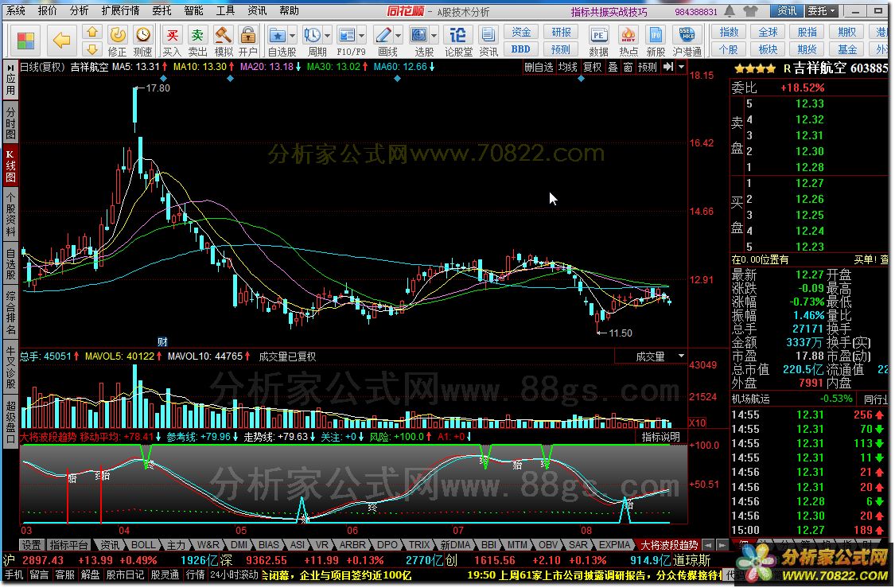
Task: Expand the 周期 period dropdown arrow
Action: click(327, 35)
